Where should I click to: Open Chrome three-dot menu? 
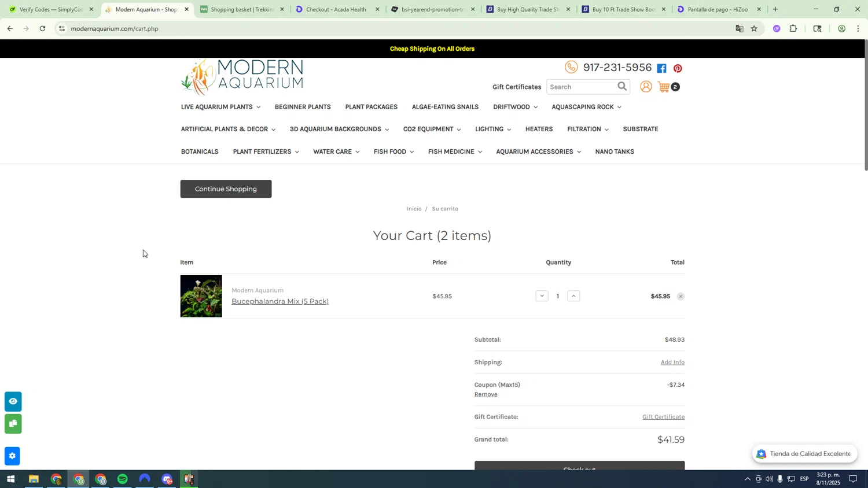858,28
